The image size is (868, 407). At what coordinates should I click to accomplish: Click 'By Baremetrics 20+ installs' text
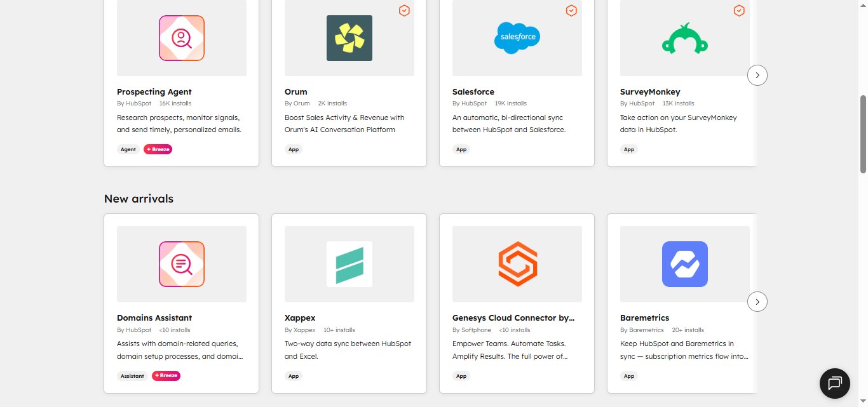pyautogui.click(x=662, y=330)
